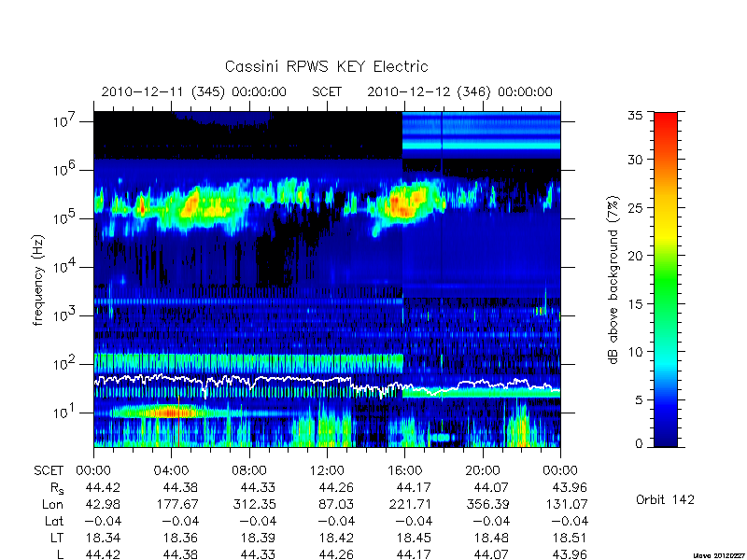This screenshot has height=560, width=747.
Task: Click the Rs value 44.38
Action: [x=180, y=487]
